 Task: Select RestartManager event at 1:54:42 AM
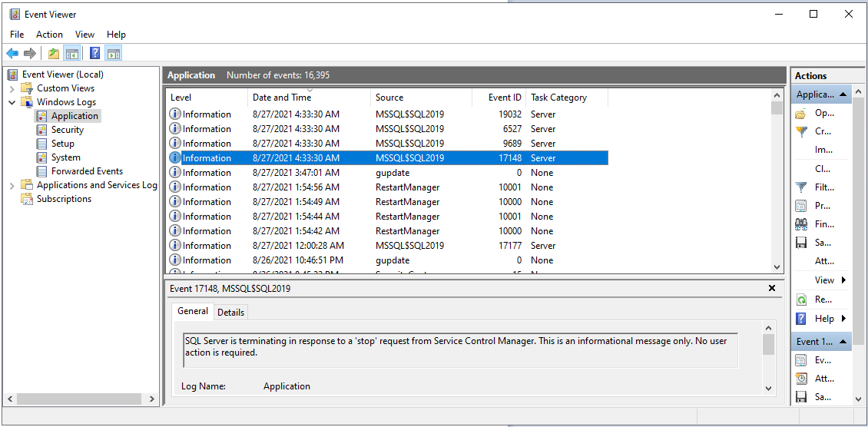click(387, 231)
